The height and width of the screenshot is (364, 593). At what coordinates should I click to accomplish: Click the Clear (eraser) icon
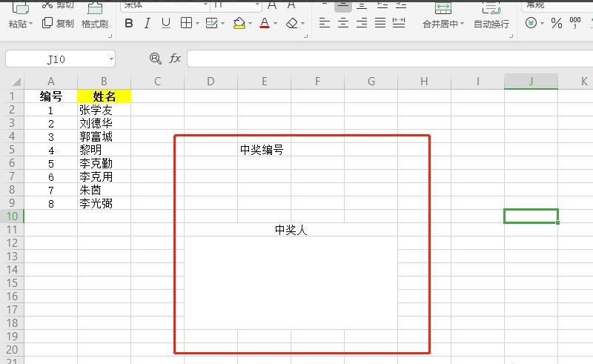click(x=292, y=23)
